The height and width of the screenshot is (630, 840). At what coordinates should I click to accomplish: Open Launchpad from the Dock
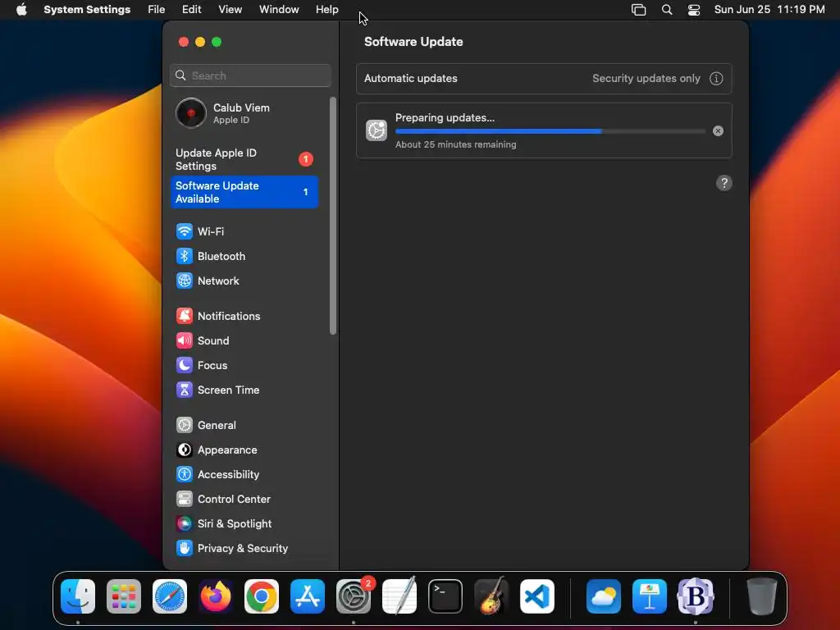(x=124, y=596)
